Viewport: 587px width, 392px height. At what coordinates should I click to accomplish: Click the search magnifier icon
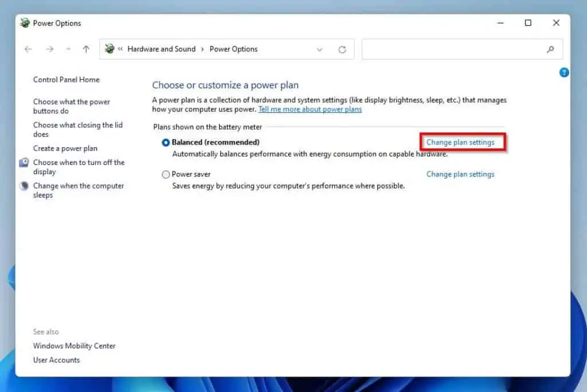pos(550,49)
